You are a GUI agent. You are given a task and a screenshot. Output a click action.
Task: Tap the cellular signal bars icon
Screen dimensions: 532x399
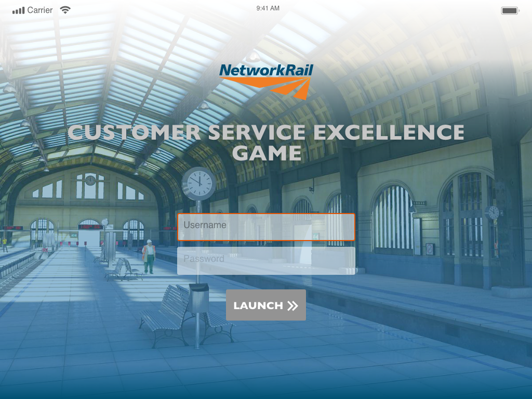(18, 10)
